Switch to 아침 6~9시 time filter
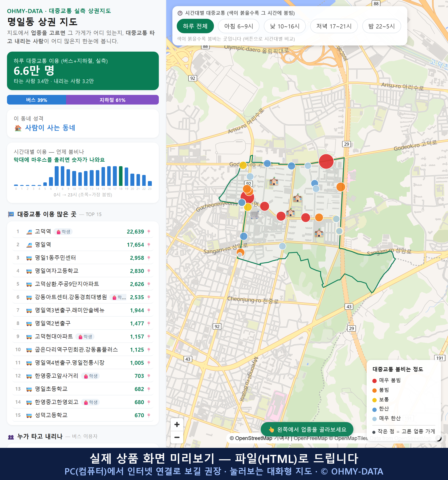 click(239, 26)
